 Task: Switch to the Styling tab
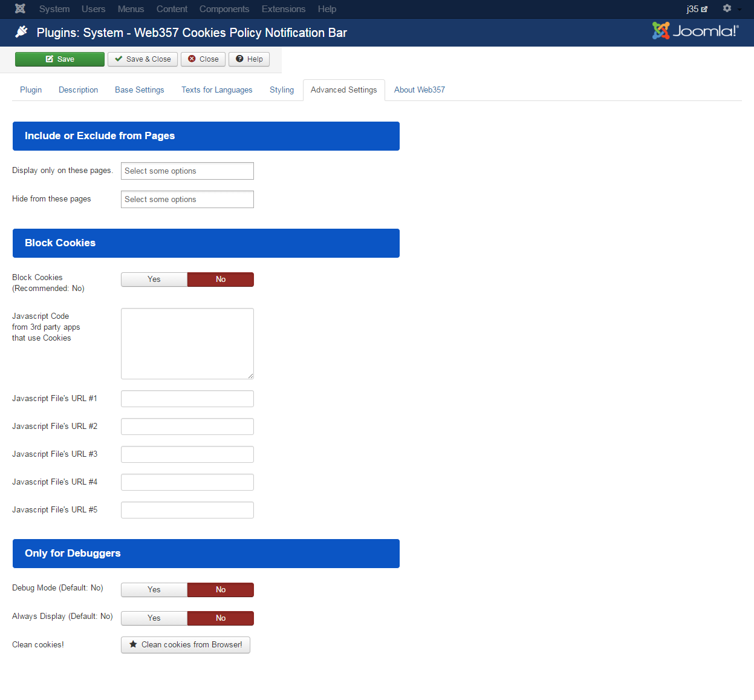point(282,90)
